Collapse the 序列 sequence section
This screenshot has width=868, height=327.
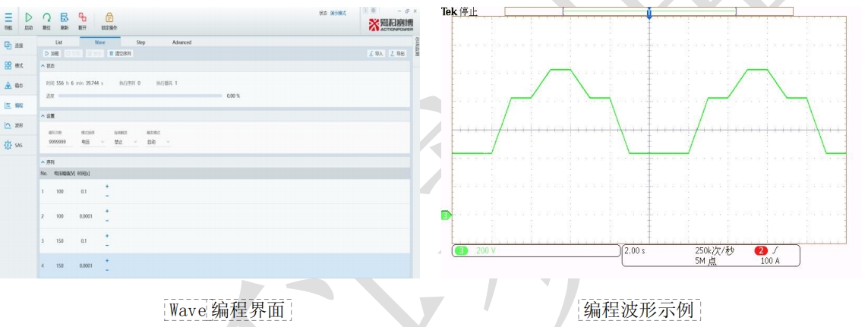pyautogui.click(x=43, y=162)
